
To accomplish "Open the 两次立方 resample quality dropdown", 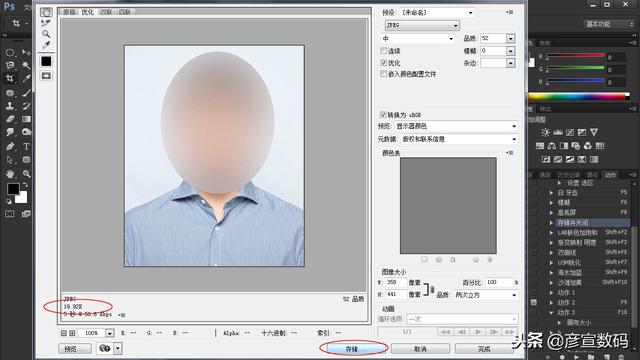I will (486, 295).
